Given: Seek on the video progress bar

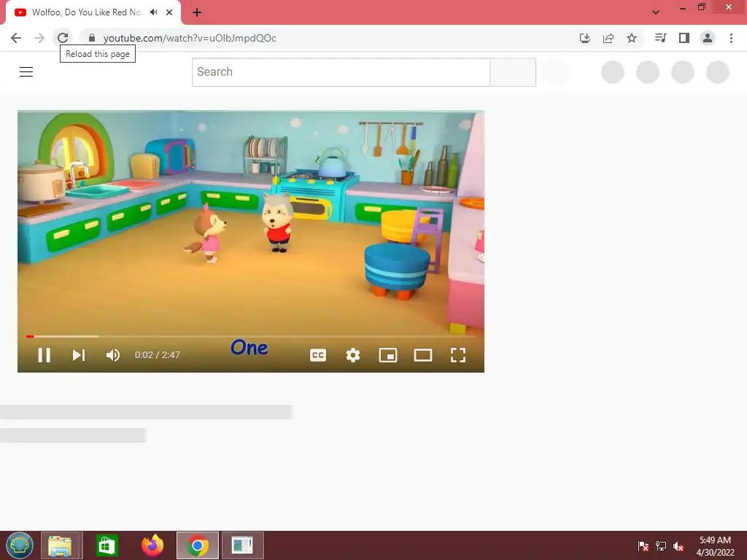Looking at the screenshot, I should 251,336.
